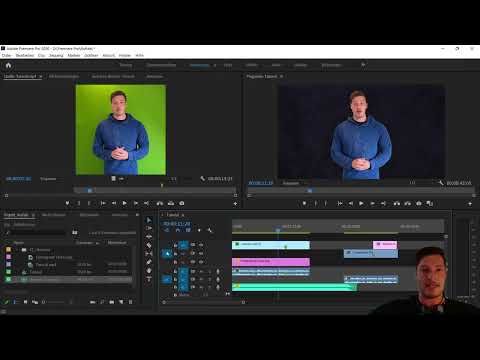Open the Bearbeiten workspace menu icon
The height and width of the screenshot is (360, 480).
[214, 65]
